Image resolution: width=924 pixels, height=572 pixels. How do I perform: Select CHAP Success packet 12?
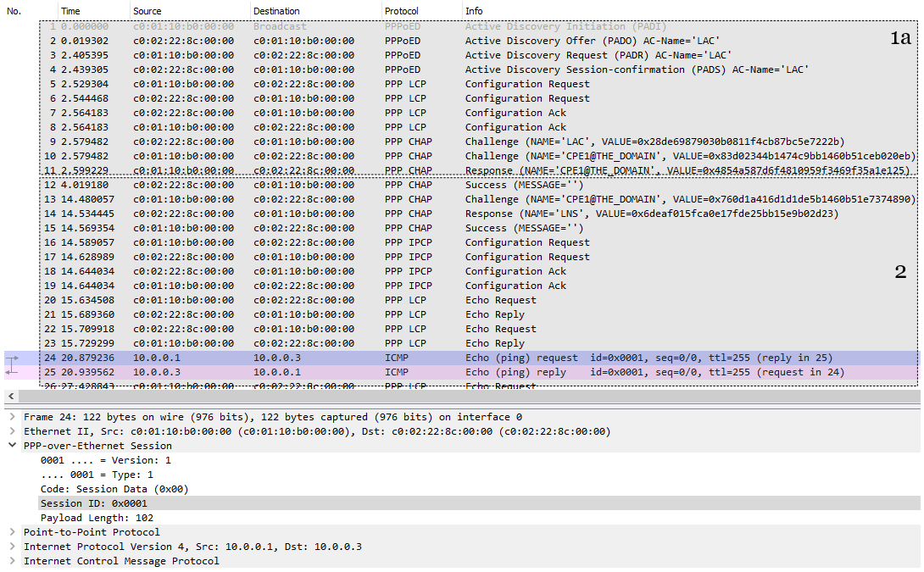point(478,185)
